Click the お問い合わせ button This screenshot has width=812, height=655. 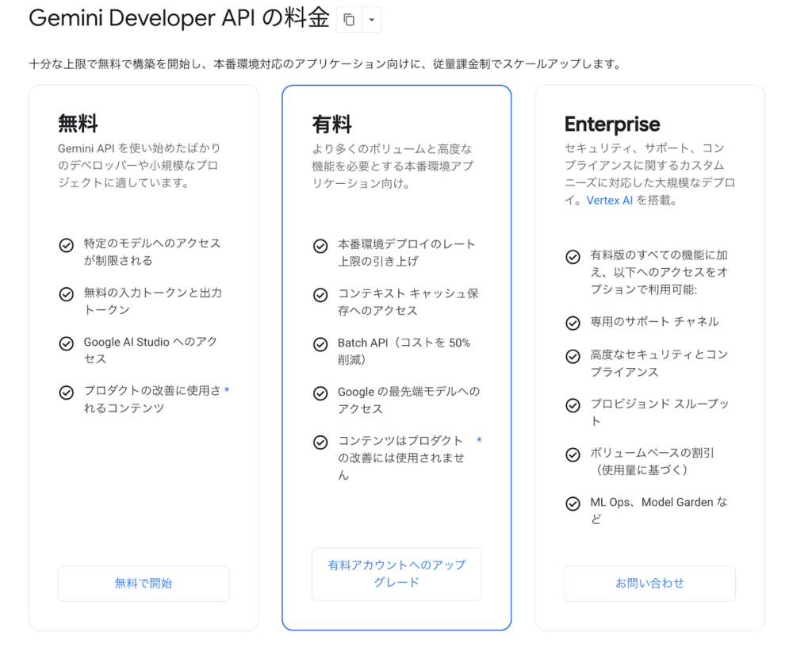click(x=649, y=583)
